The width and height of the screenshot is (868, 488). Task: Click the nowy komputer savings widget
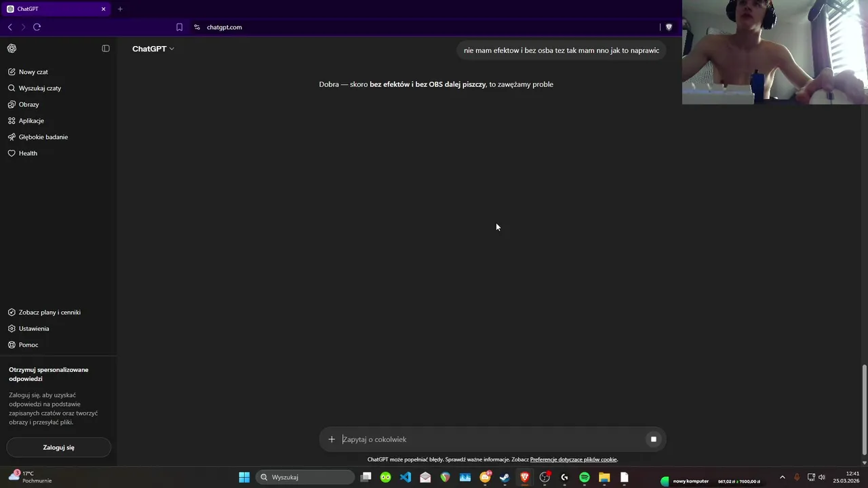pos(711,481)
